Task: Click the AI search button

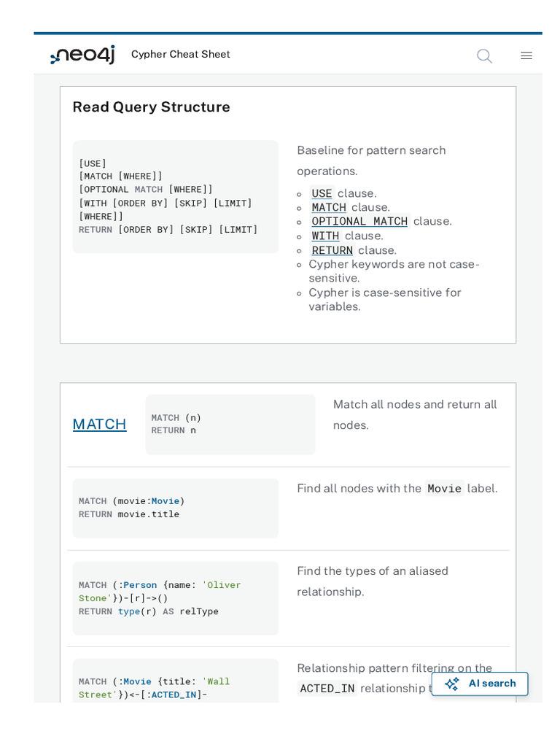Action: pyautogui.click(x=480, y=684)
